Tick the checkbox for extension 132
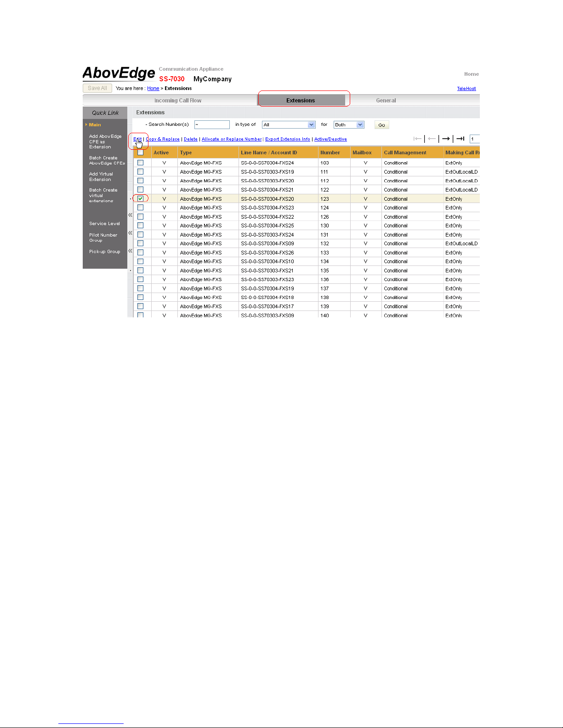This screenshot has width=563, height=728. [x=141, y=243]
